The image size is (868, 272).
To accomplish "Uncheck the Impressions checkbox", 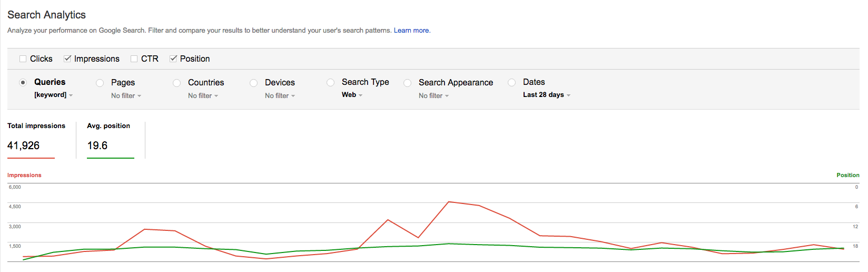I will pos(67,59).
